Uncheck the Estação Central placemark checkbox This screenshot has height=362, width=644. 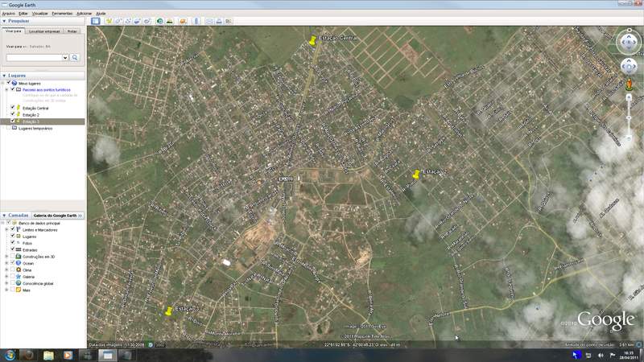pos(13,108)
